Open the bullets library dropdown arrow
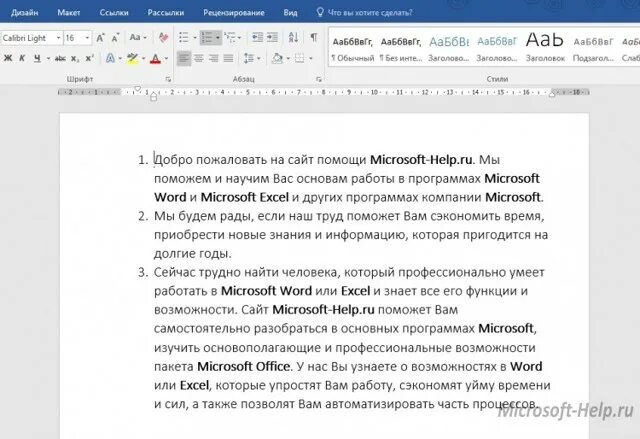640x439 pixels. 195,38
